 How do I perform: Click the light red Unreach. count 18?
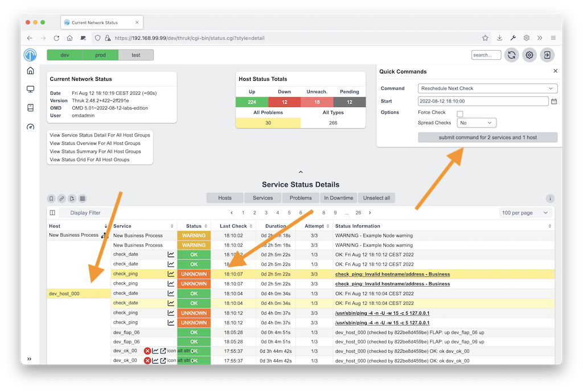pos(317,102)
